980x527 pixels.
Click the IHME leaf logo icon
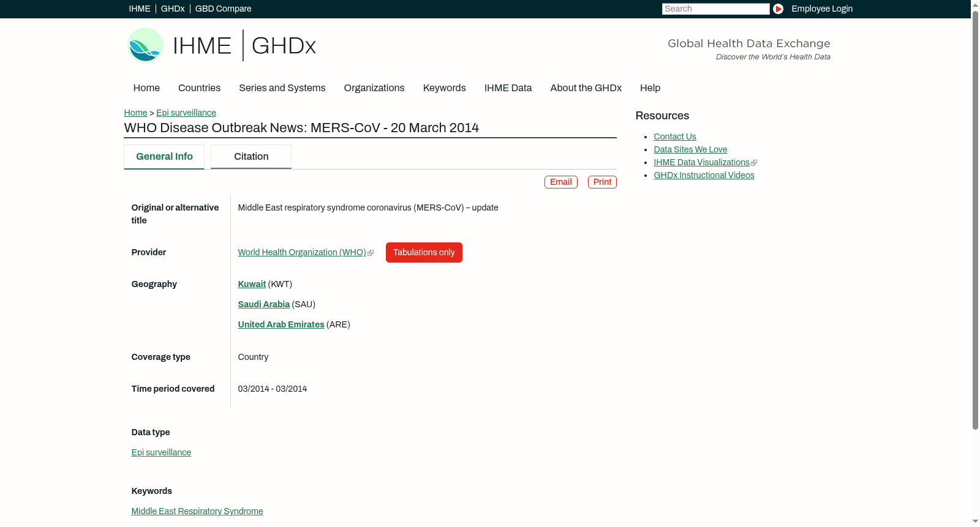click(x=145, y=45)
